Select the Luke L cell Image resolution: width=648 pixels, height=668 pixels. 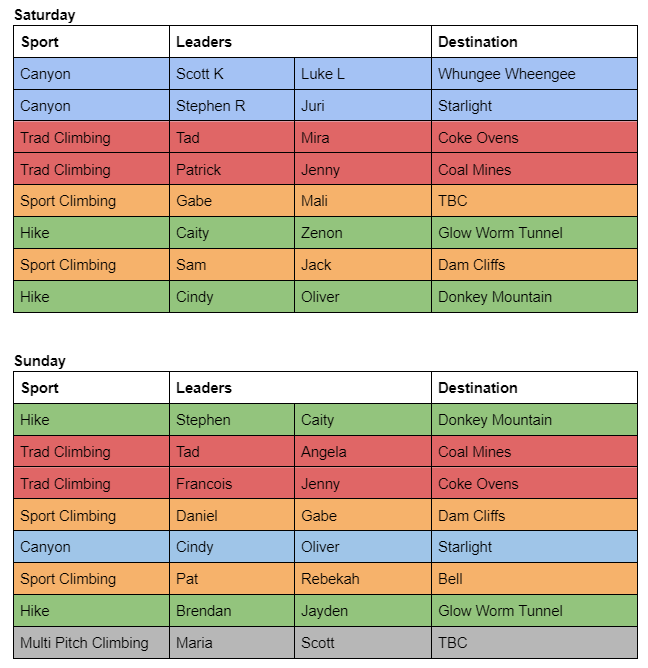pyautogui.click(x=363, y=74)
